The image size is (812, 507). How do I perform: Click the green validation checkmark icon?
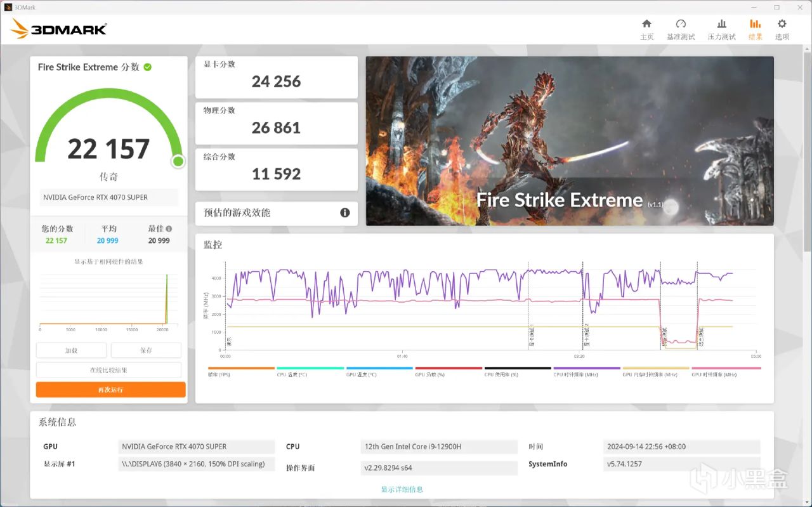pyautogui.click(x=148, y=67)
